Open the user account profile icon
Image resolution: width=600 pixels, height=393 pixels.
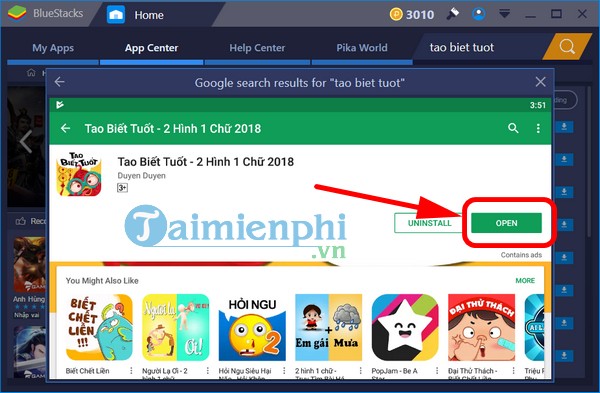coord(479,14)
